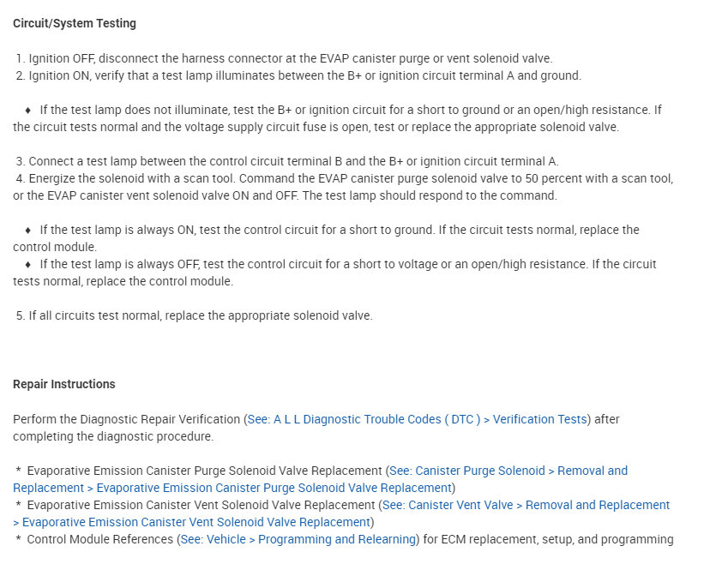Click step 3 about connecting a test lamp
Image resolution: width=704 pixels, height=588 pixels.
point(287,161)
